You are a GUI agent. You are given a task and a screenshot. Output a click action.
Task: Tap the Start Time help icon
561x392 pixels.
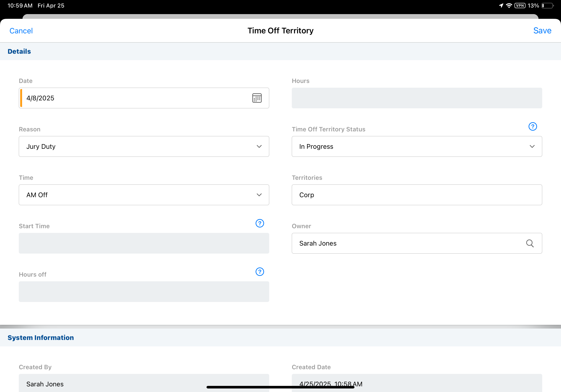pyautogui.click(x=260, y=223)
